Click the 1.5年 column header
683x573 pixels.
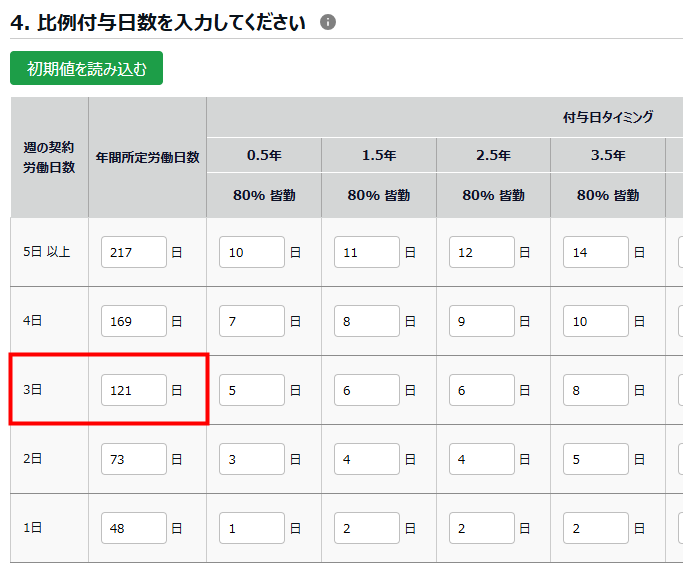(379, 155)
